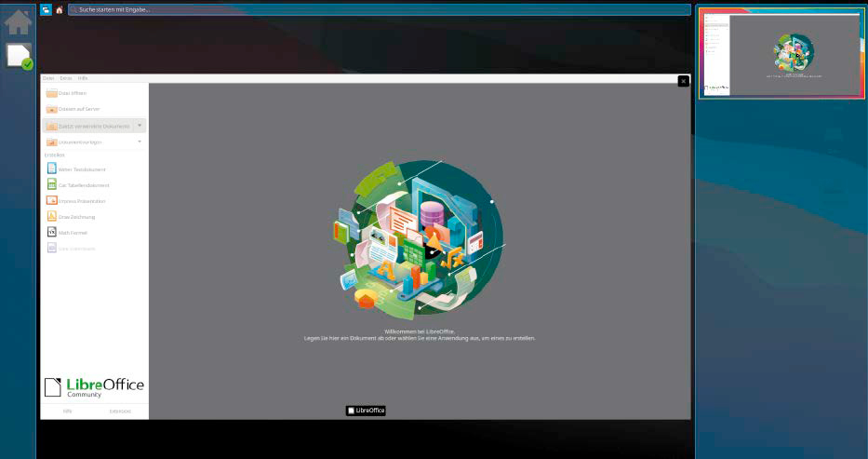Show Zuletzt verwendete Dokumente
Viewport: 868px width, 459px height.
pyautogui.click(x=87, y=127)
